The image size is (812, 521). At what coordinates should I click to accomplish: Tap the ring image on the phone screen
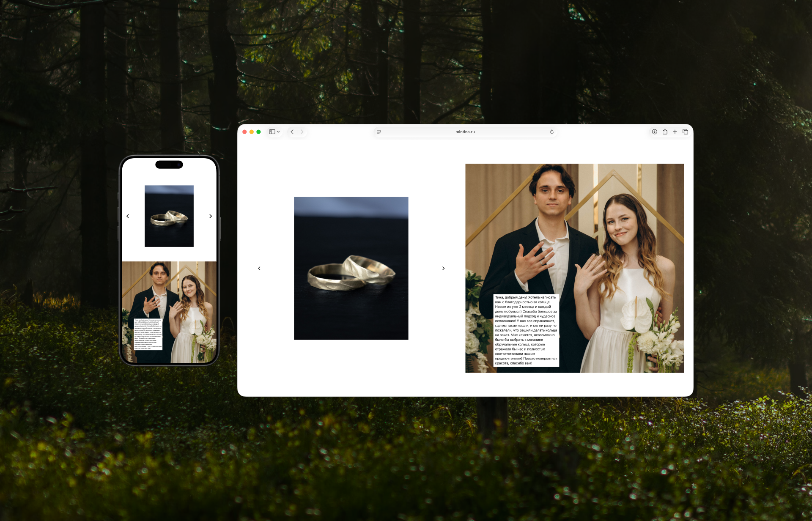169,216
